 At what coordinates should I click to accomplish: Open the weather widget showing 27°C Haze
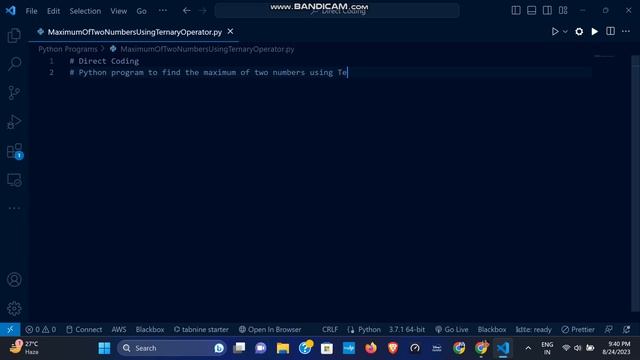[x=24, y=348]
